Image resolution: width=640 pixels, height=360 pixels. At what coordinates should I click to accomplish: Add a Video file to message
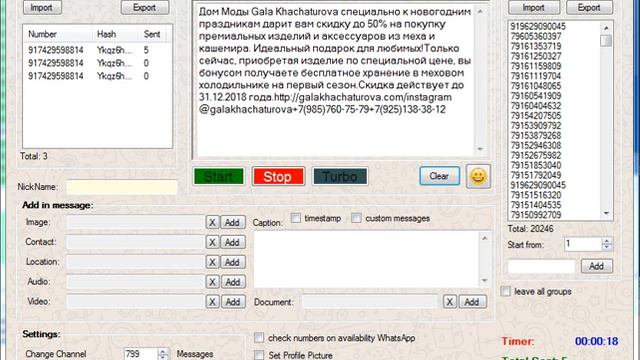click(x=233, y=302)
